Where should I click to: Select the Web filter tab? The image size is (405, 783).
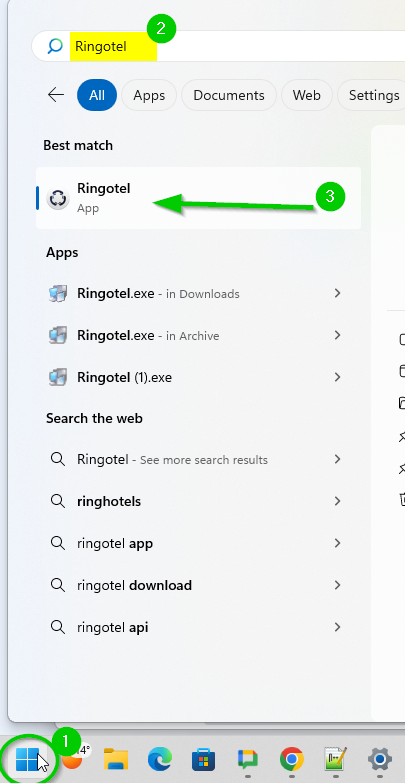click(307, 95)
